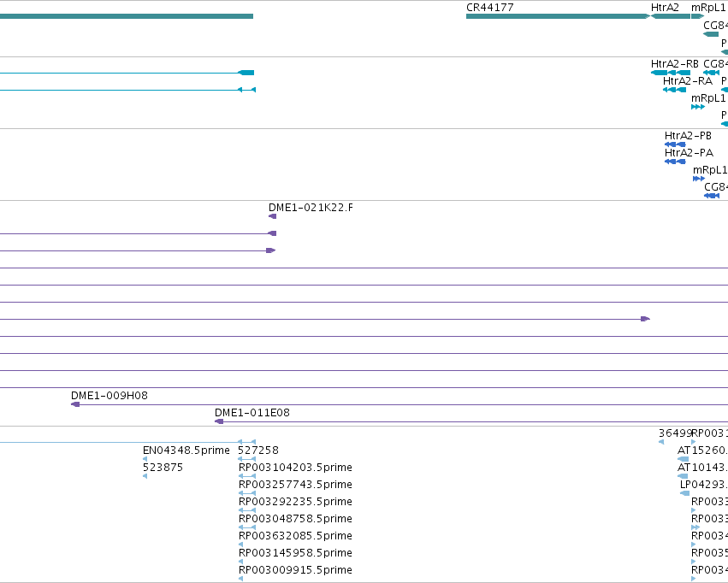Select the AT10143 EST label
This screenshot has height=583, width=728.
pyautogui.click(x=702, y=468)
